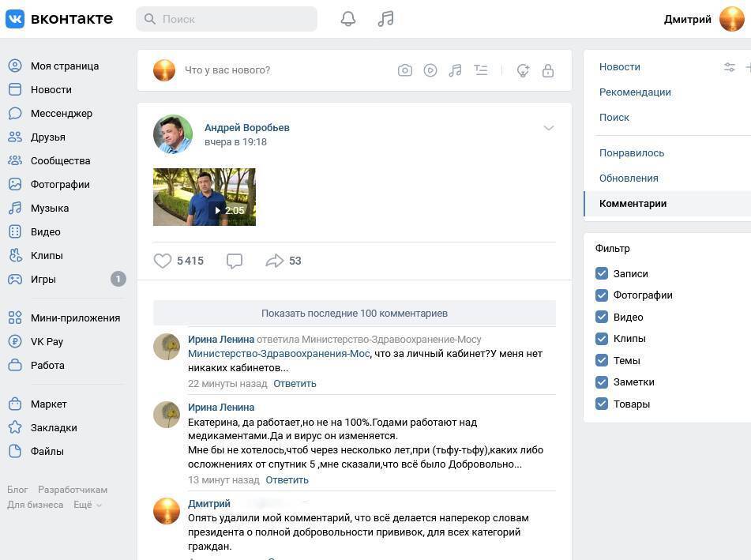
Task: Reply to Ирина Ленина's 22-minute-old comment
Action: pyautogui.click(x=295, y=384)
